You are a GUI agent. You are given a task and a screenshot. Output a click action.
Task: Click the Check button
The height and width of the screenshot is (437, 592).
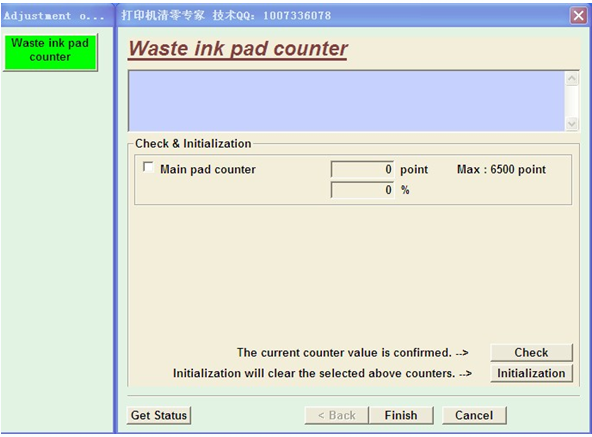(x=531, y=352)
